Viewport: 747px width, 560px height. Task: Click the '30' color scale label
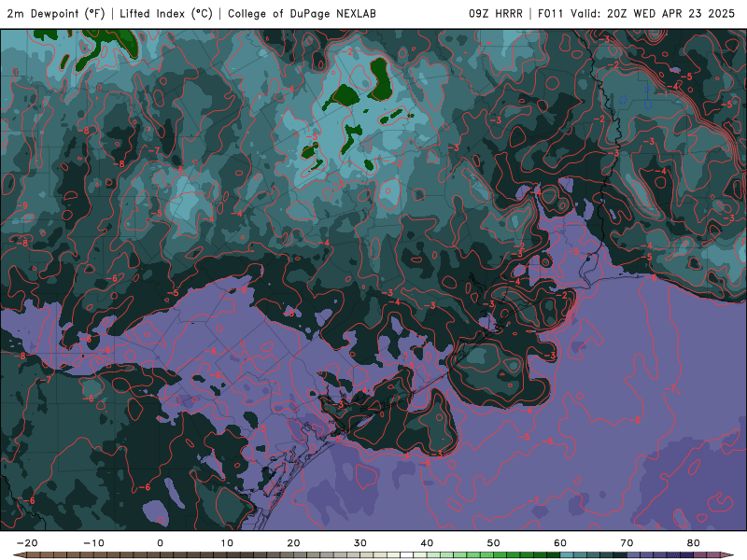360,543
